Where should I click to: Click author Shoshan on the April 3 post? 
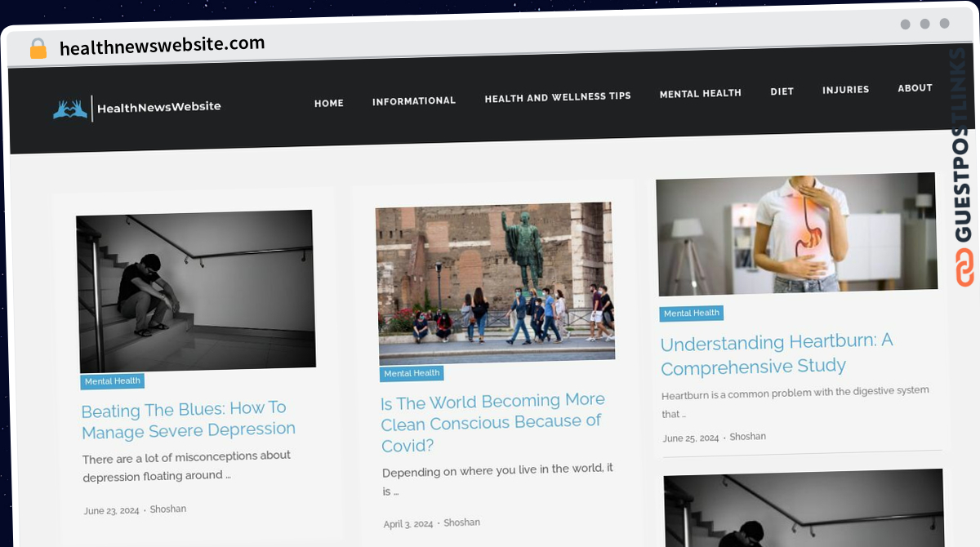point(461,523)
